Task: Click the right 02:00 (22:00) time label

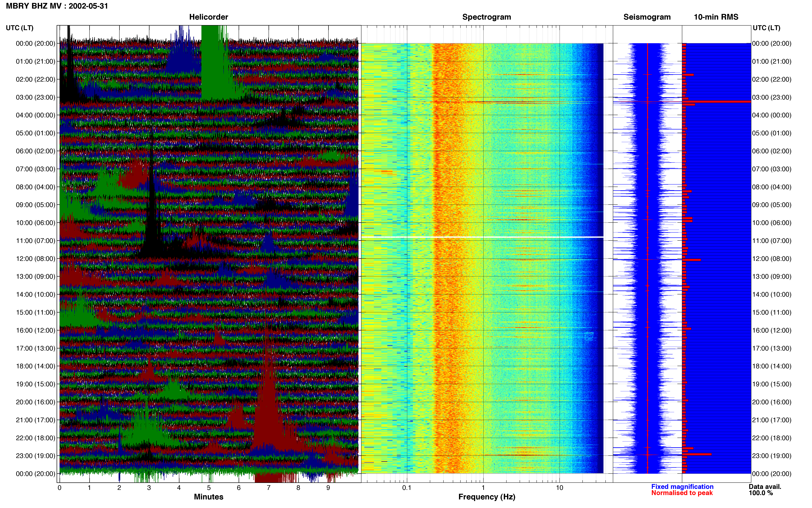Action: 772,79
